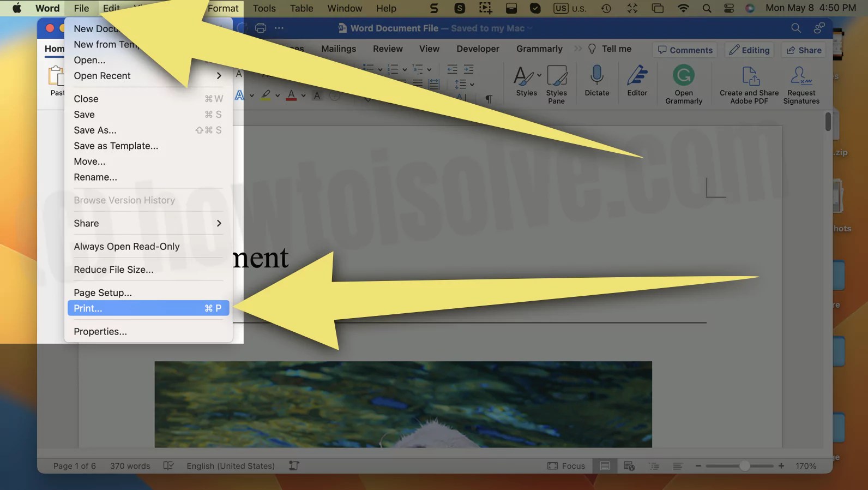Apply multilevel list formatting
The image size is (868, 490).
pos(418,69)
